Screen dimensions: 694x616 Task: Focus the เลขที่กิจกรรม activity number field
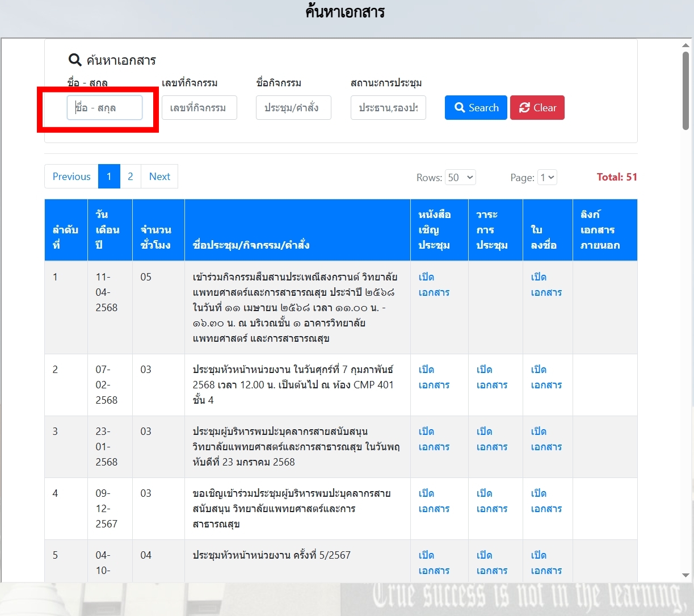click(x=199, y=108)
